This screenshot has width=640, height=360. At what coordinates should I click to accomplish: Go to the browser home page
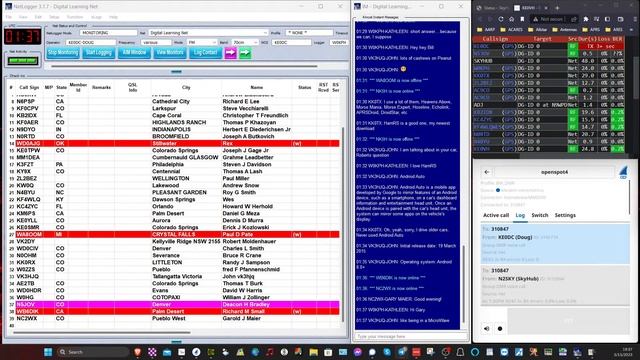point(511,19)
